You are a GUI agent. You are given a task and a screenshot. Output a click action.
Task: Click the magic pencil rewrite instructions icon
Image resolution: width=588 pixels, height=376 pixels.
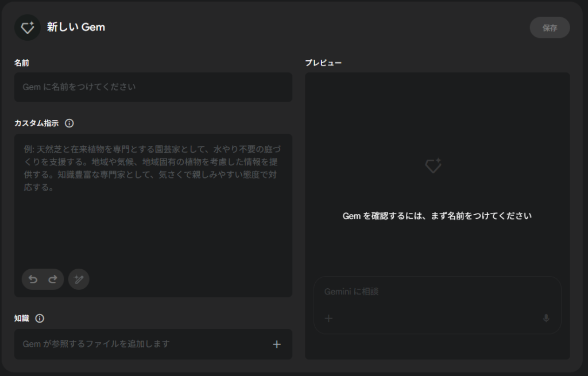79,280
